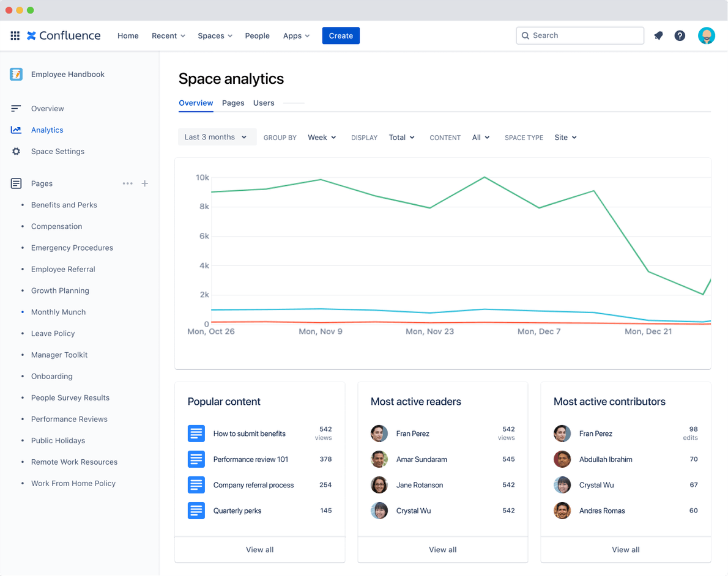The width and height of the screenshot is (728, 576).
Task: Click inside the Search field
Action: [579, 35]
